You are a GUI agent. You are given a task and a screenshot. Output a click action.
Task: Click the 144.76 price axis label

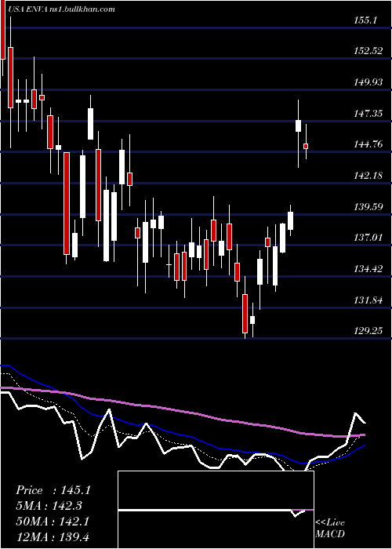[368, 144]
